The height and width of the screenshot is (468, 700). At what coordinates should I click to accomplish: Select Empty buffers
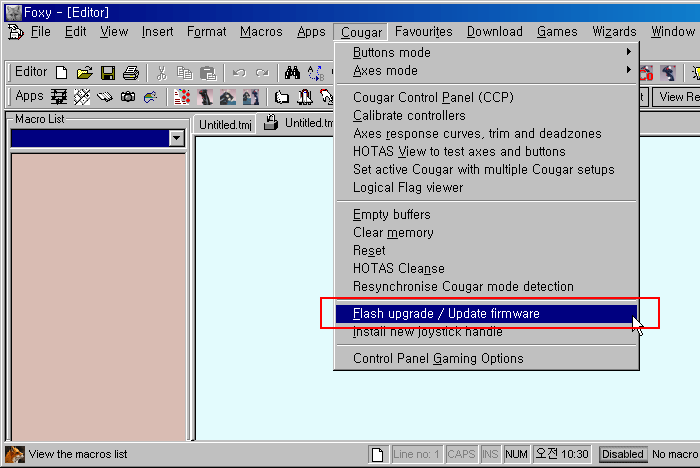(487, 214)
